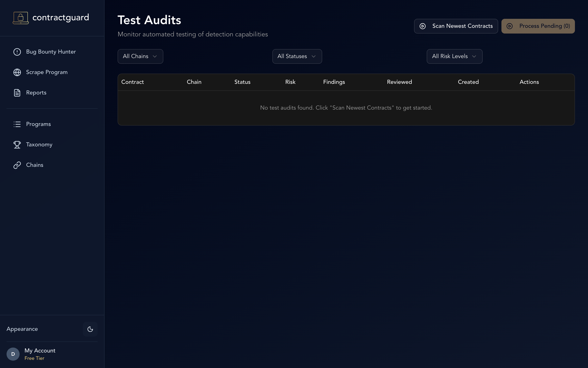This screenshot has width=588, height=368.
Task: Click the Bug Bounty Hunter alert icon
Action: (17, 52)
